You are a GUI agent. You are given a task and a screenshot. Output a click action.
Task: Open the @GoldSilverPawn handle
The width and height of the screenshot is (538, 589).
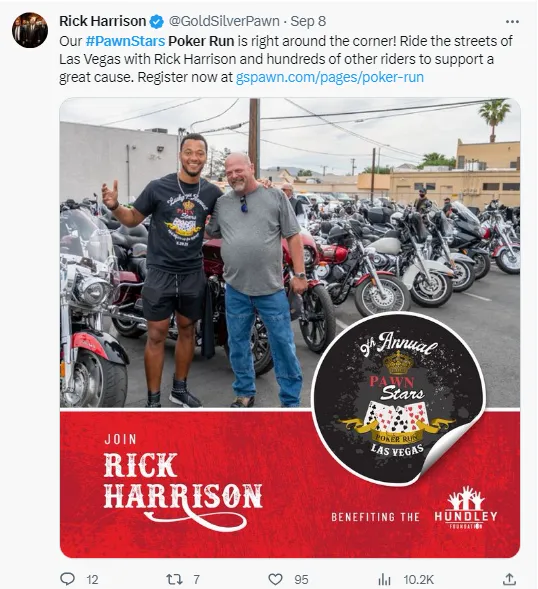[224, 21]
